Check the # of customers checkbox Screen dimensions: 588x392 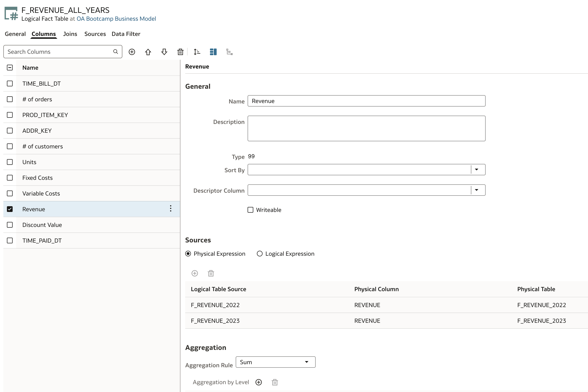(x=10, y=146)
